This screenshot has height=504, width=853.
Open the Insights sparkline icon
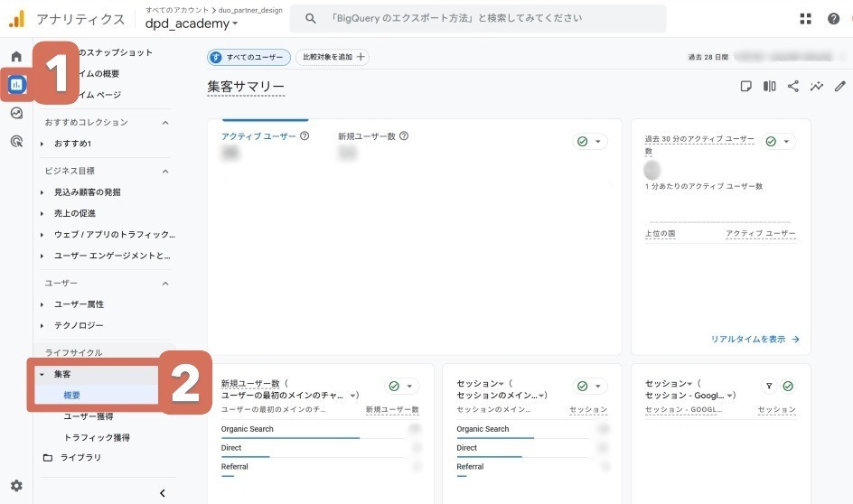pos(817,87)
